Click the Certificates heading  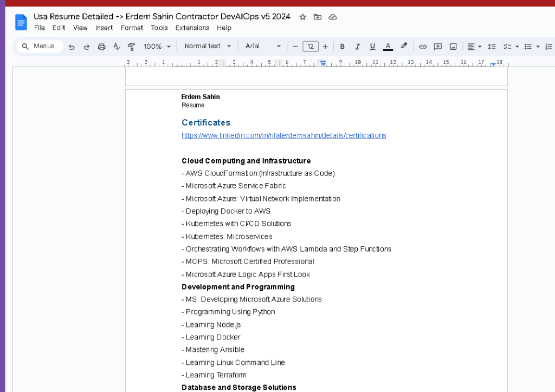(206, 123)
